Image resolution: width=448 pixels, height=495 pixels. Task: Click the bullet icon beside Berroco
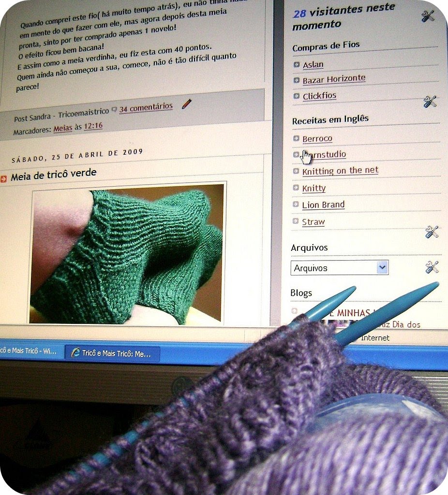(x=296, y=138)
